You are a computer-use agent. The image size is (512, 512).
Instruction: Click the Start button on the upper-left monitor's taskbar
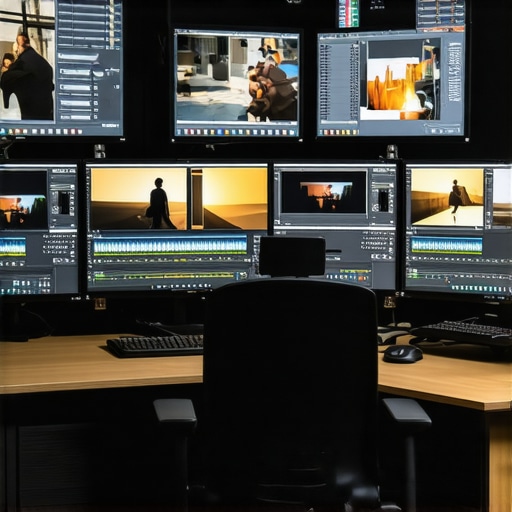pos(3,131)
